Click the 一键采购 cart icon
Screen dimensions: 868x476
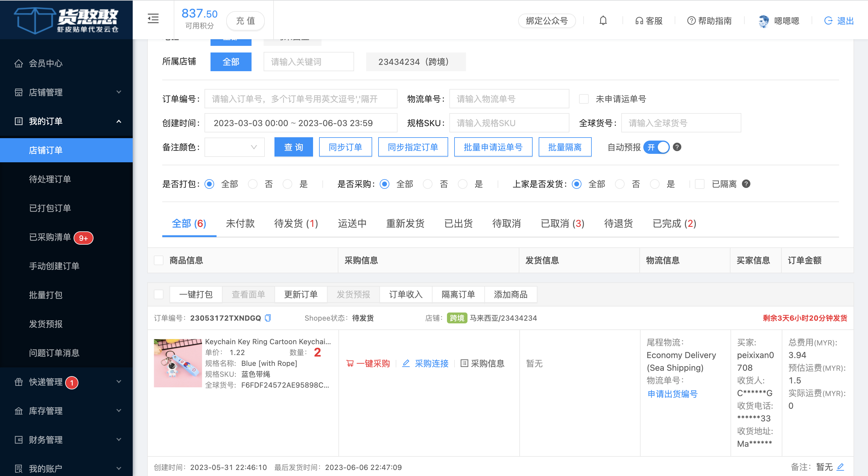[350, 363]
